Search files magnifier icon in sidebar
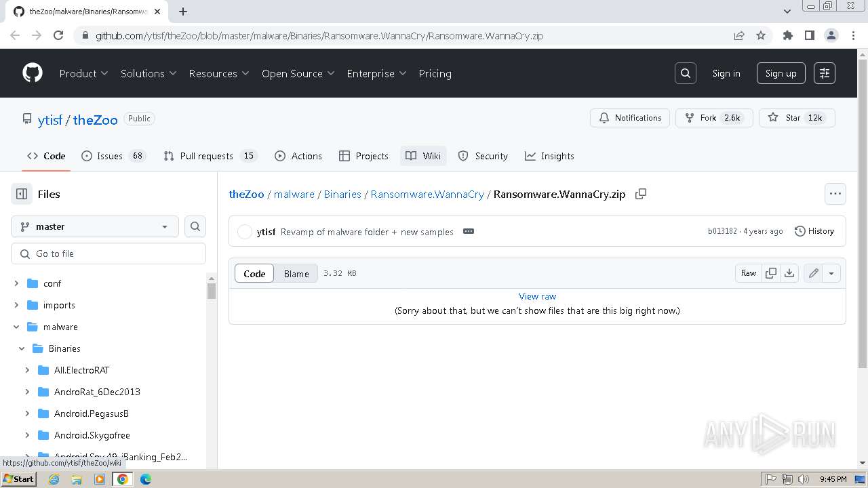The height and width of the screenshot is (488, 868). (x=195, y=226)
